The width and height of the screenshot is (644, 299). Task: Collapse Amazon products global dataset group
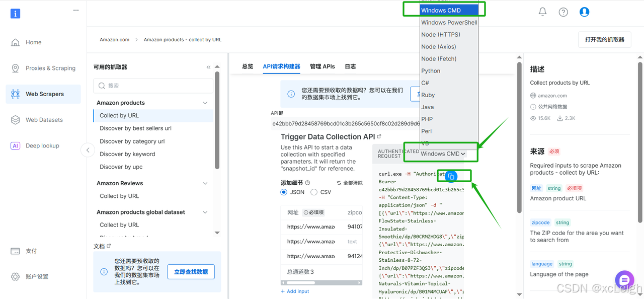[x=205, y=212]
